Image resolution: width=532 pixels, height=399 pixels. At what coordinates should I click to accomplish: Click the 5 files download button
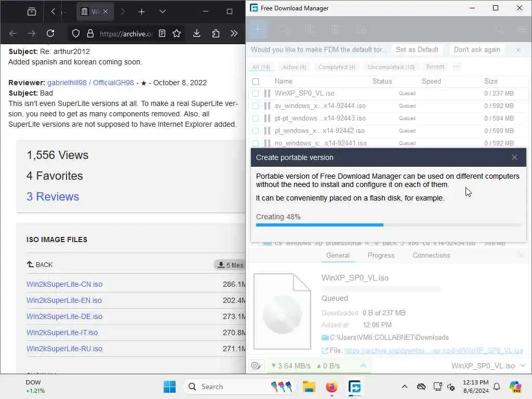pos(231,265)
